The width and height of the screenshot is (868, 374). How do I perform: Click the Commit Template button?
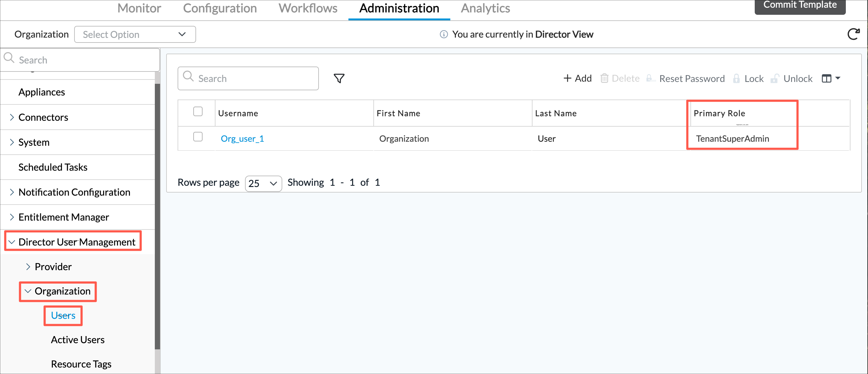pos(800,6)
